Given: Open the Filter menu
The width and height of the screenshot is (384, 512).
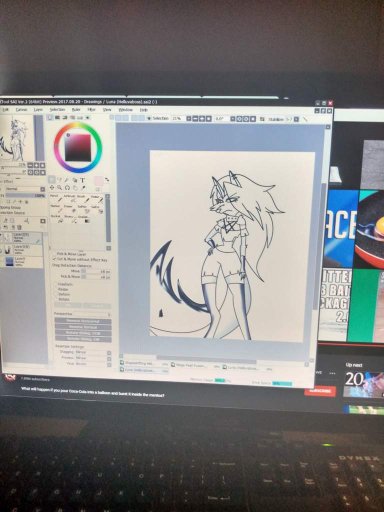Looking at the screenshot, I should pos(91,110).
